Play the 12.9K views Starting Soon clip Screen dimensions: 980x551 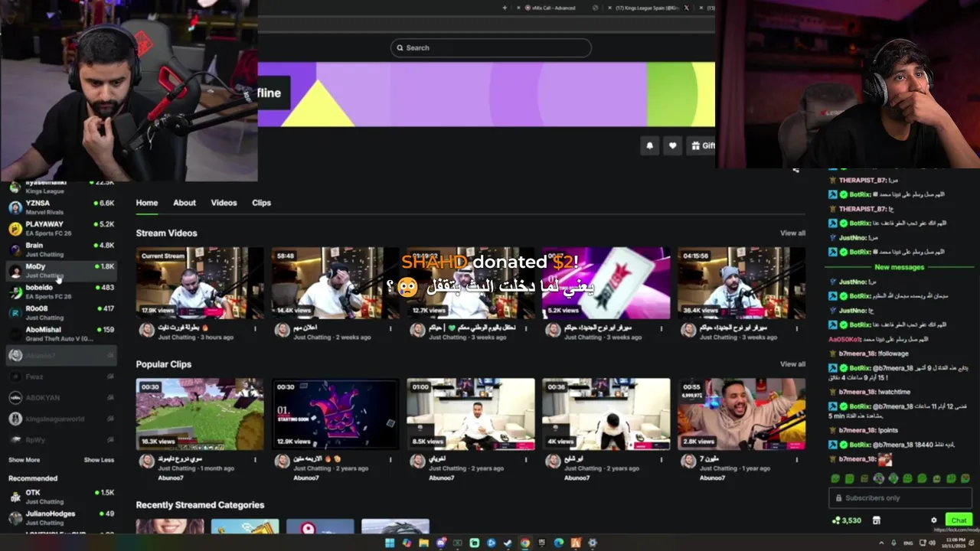click(335, 414)
